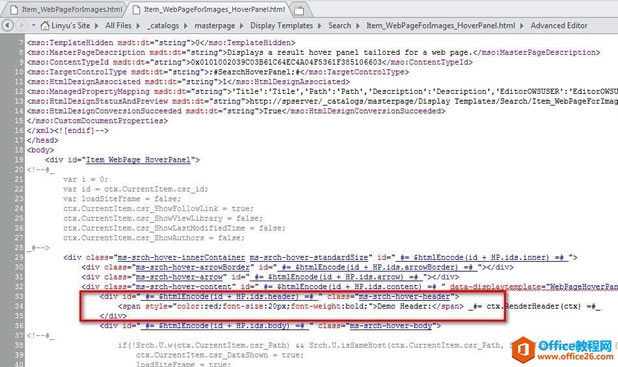This screenshot has width=618, height=367.
Task: Click the HoverPanel.html tab file icon
Action: tap(136, 9)
